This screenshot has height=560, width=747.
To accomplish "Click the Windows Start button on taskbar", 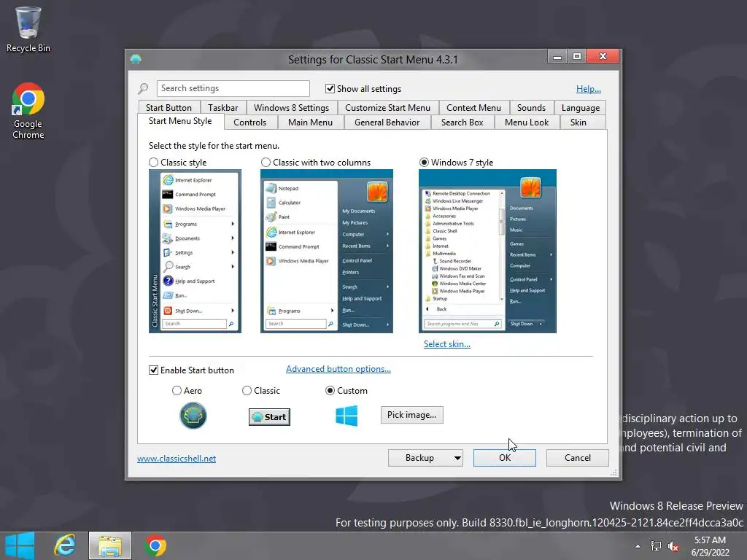I will click(x=20, y=545).
